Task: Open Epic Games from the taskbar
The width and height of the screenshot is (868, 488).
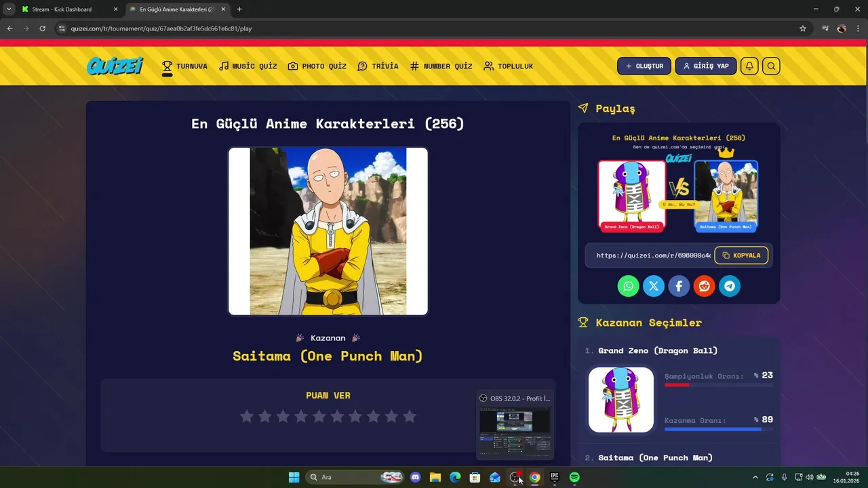Action: pyautogui.click(x=555, y=477)
